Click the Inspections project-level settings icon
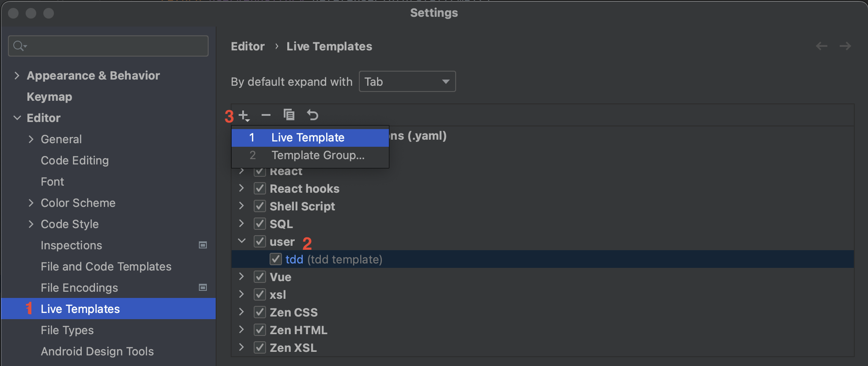The image size is (868, 366). pyautogui.click(x=203, y=245)
